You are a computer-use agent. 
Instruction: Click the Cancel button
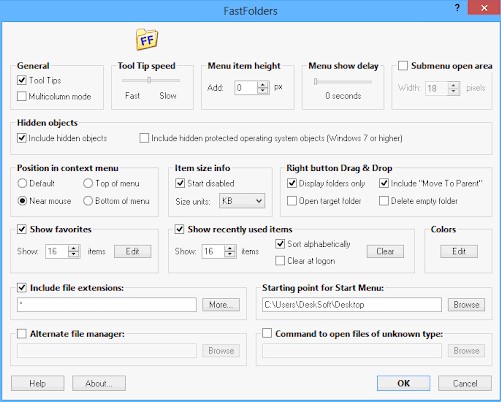click(x=465, y=383)
